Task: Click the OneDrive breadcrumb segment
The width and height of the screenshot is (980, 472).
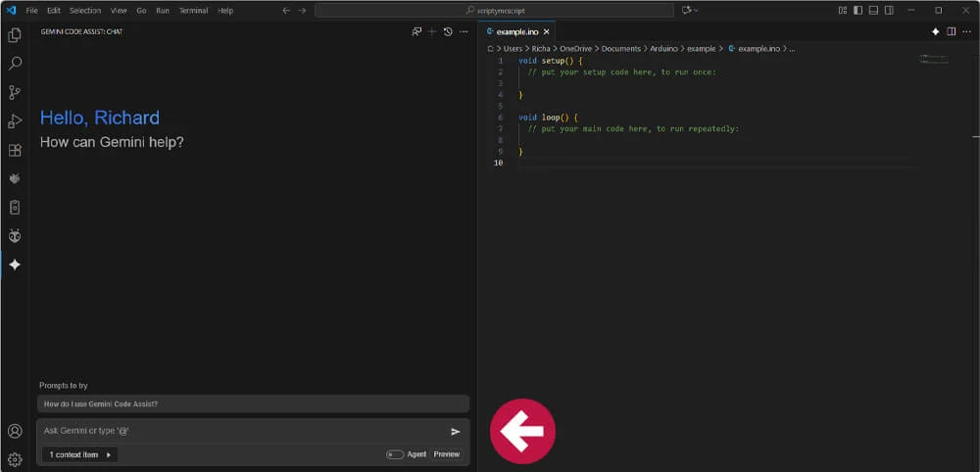Action: pyautogui.click(x=575, y=49)
